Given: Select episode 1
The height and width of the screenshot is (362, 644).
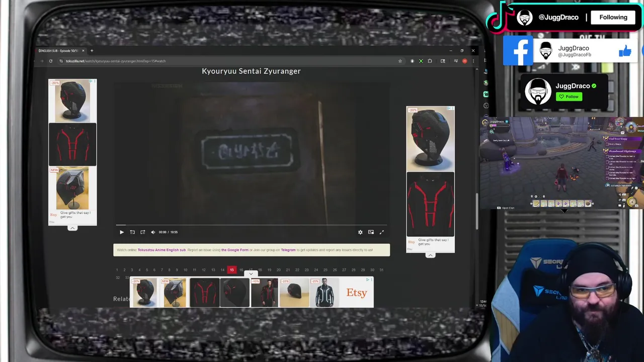Looking at the screenshot, I should (x=117, y=270).
